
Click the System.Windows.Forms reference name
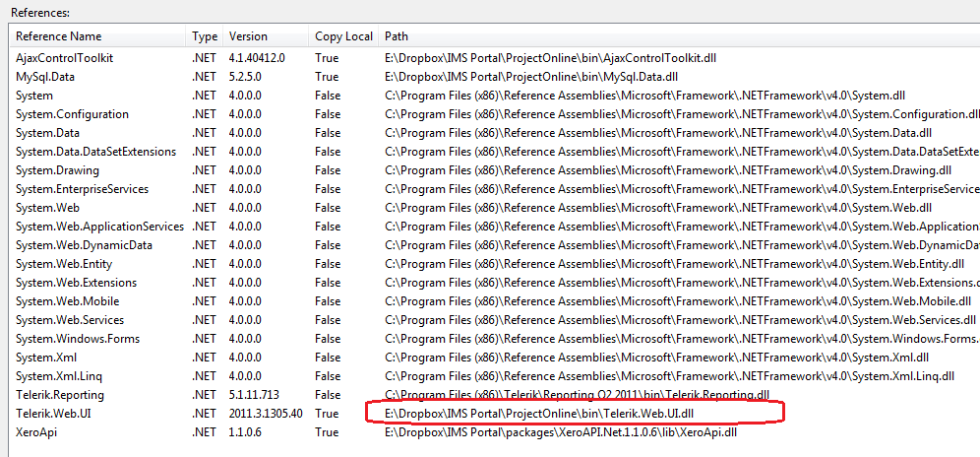tap(78, 339)
